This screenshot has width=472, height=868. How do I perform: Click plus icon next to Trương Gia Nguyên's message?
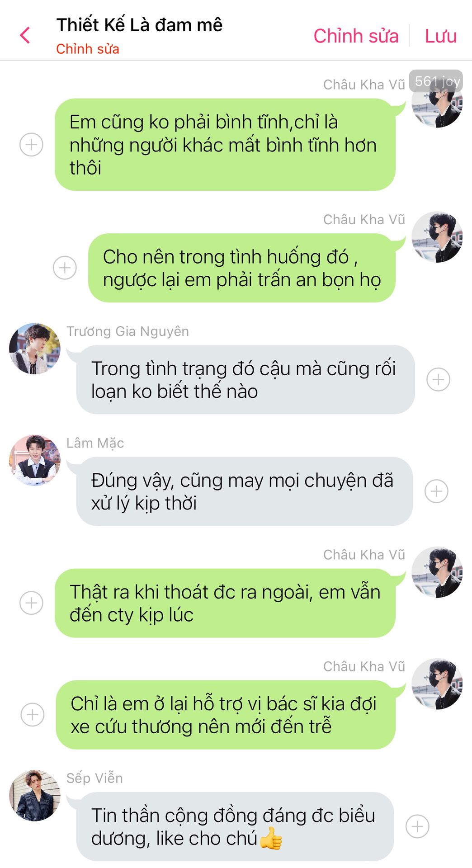(x=438, y=379)
